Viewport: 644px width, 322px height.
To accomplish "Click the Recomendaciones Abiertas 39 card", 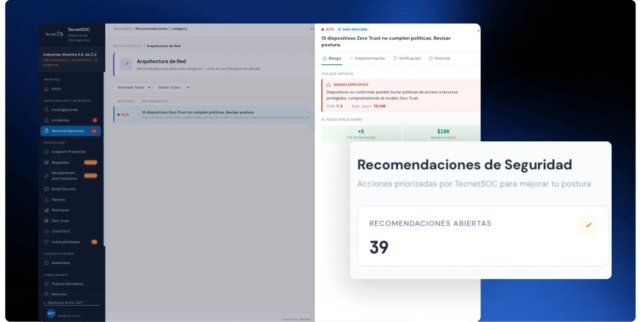I will pos(483,236).
